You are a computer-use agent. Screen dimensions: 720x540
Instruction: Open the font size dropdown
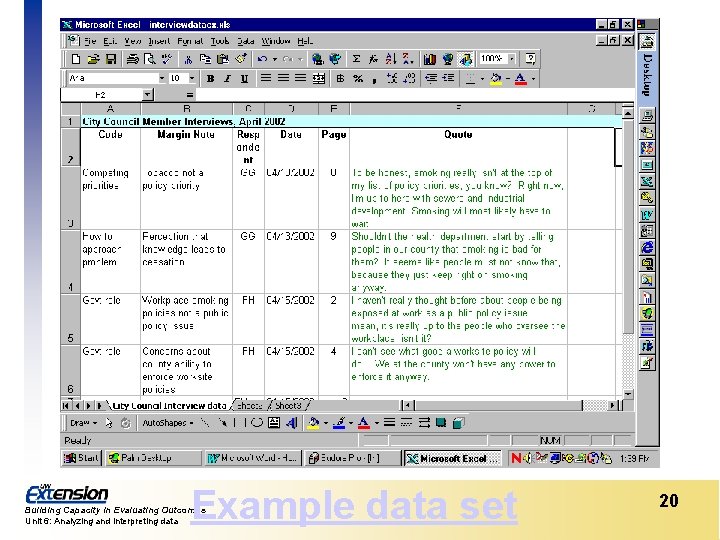tap(192, 79)
